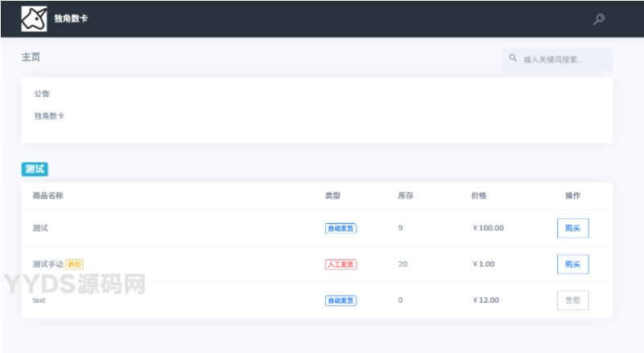The width and height of the screenshot is (644, 353).
Task: Open order search magnifier icon in header
Action: coord(599,19)
